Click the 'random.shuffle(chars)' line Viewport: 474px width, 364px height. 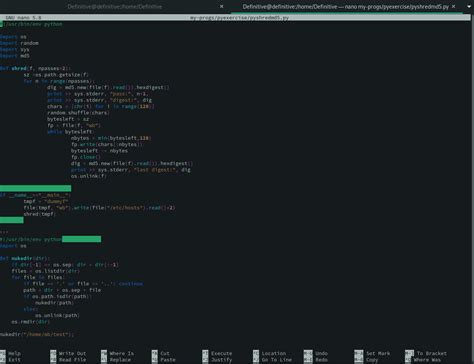(x=78, y=113)
